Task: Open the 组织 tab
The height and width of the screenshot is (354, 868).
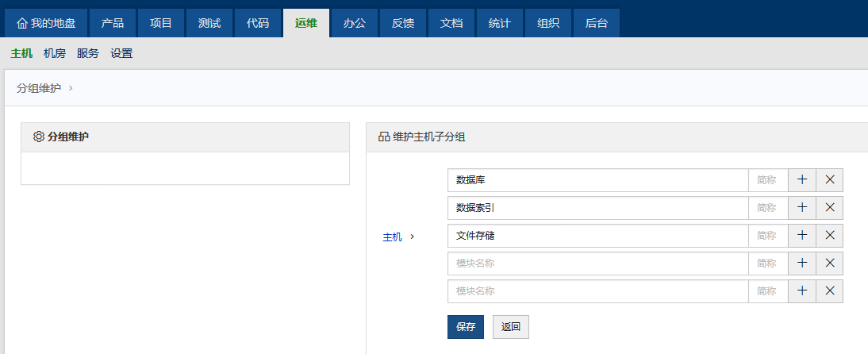Action: click(x=548, y=23)
